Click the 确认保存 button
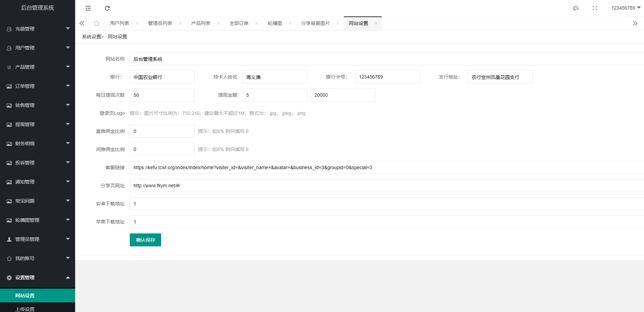 click(x=145, y=240)
